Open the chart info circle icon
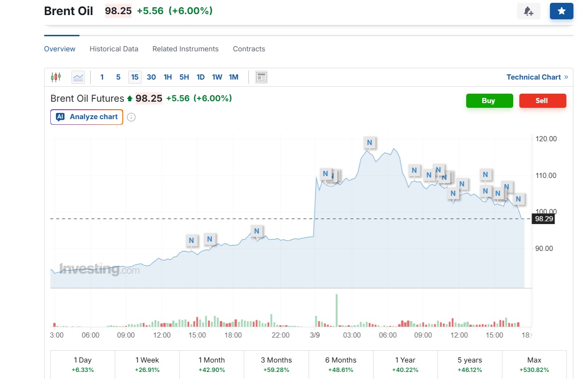The image size is (588, 379). tap(131, 117)
